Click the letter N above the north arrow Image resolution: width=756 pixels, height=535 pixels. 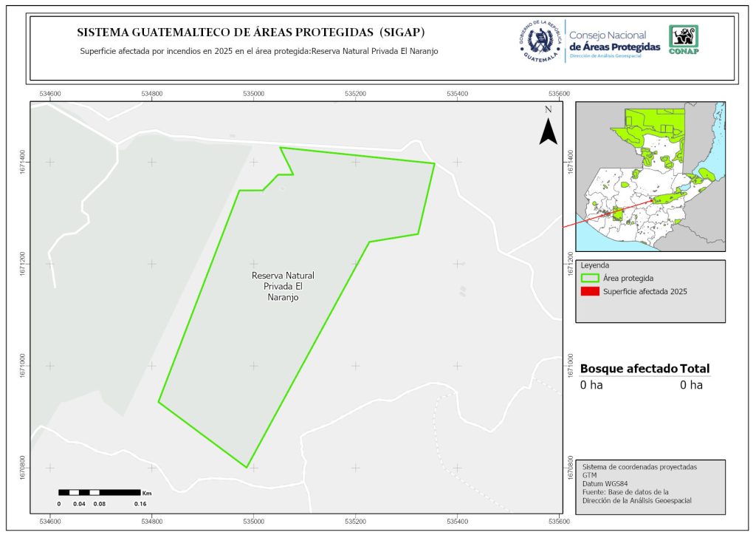click(548, 109)
